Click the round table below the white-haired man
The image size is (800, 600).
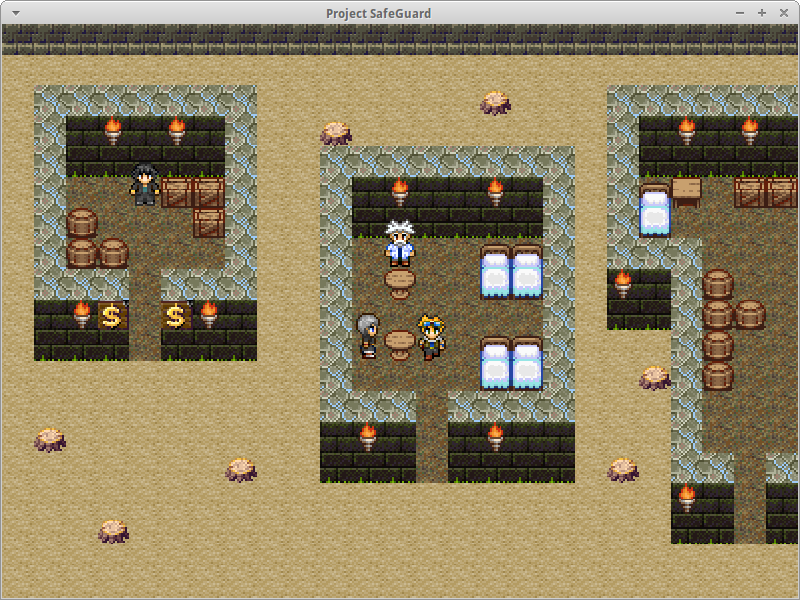coord(400,283)
